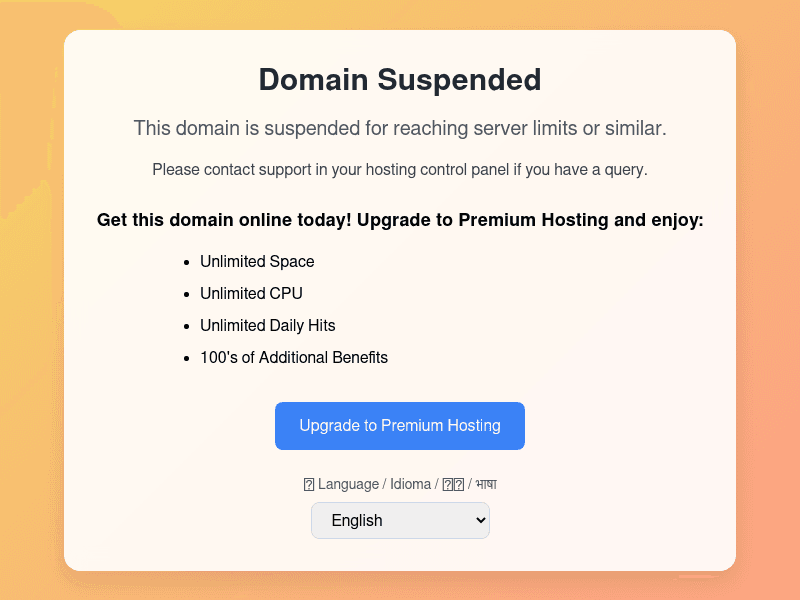Image resolution: width=800 pixels, height=600 pixels.
Task: Click the 'Please contact support' message
Action: click(400, 170)
